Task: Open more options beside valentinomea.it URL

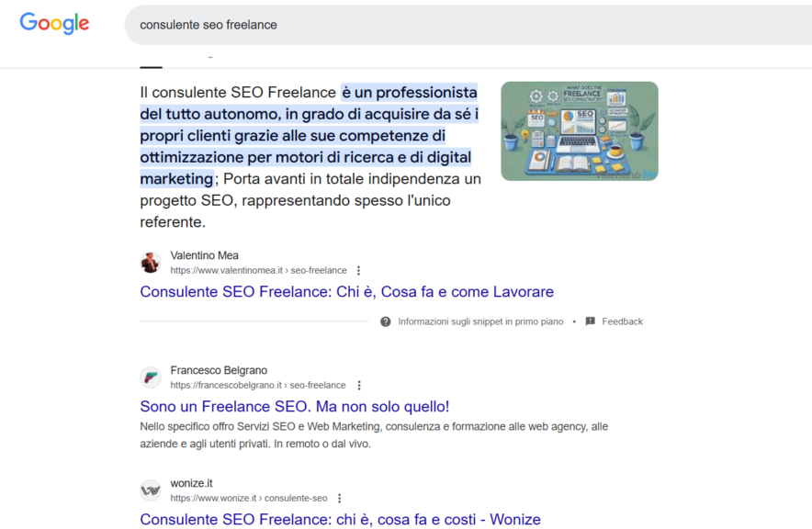Action: (358, 270)
